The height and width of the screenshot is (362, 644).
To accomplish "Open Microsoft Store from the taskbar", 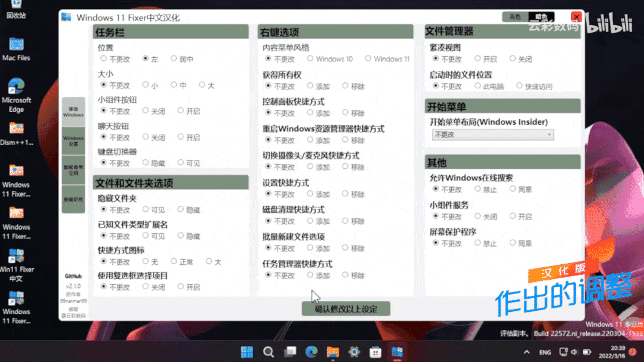I will pos(375,352).
